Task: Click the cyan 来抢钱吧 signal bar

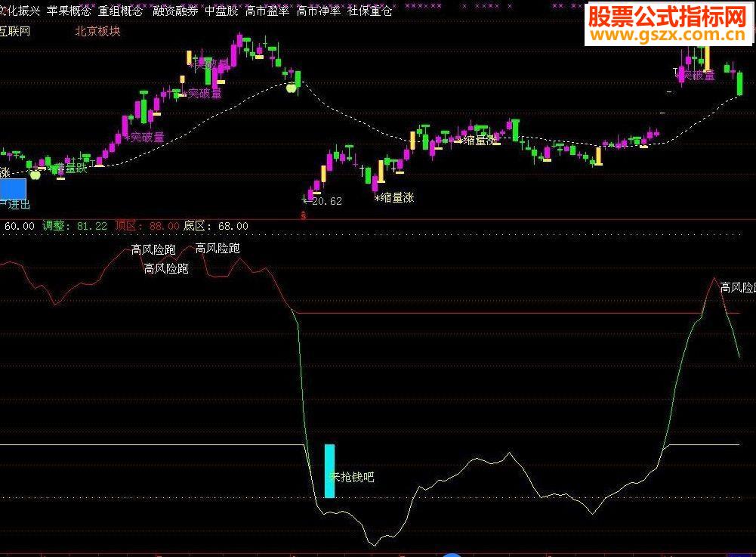Action: pos(329,471)
